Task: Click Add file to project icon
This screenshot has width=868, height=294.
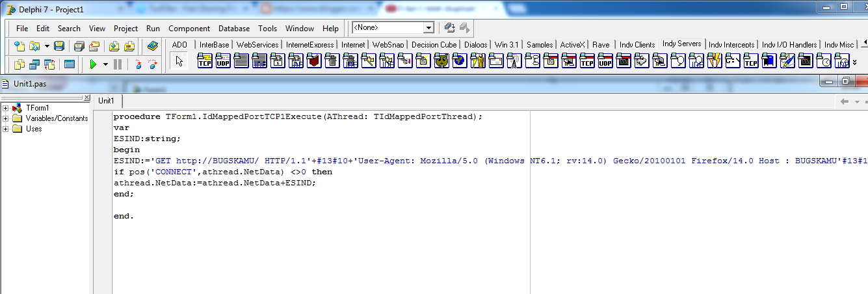Action: 114,46
